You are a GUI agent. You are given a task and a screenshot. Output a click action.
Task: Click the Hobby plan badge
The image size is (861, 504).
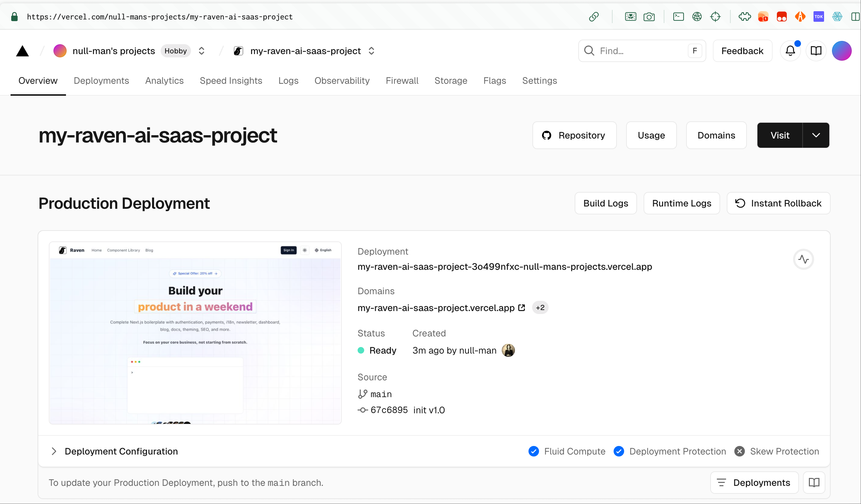coord(175,51)
